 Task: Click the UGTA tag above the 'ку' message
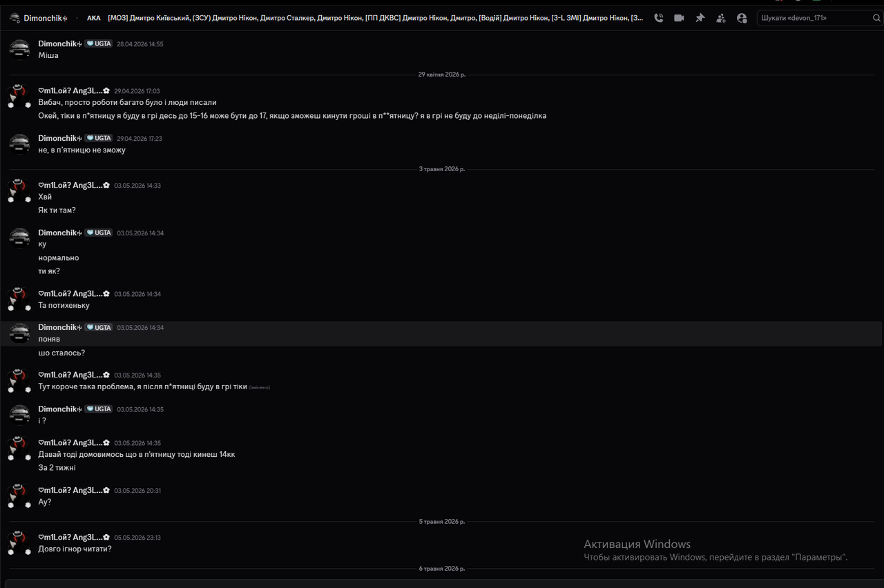(x=99, y=233)
